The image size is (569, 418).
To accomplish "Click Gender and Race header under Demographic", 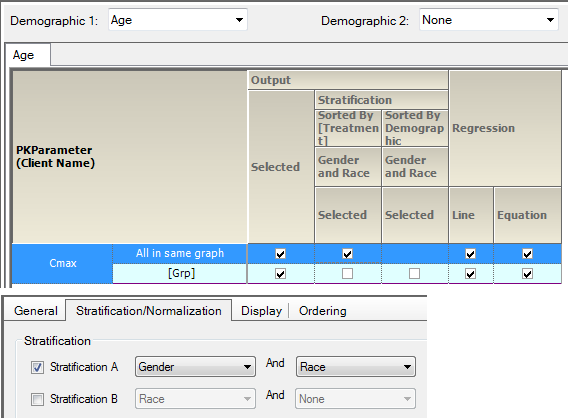I will click(x=415, y=167).
